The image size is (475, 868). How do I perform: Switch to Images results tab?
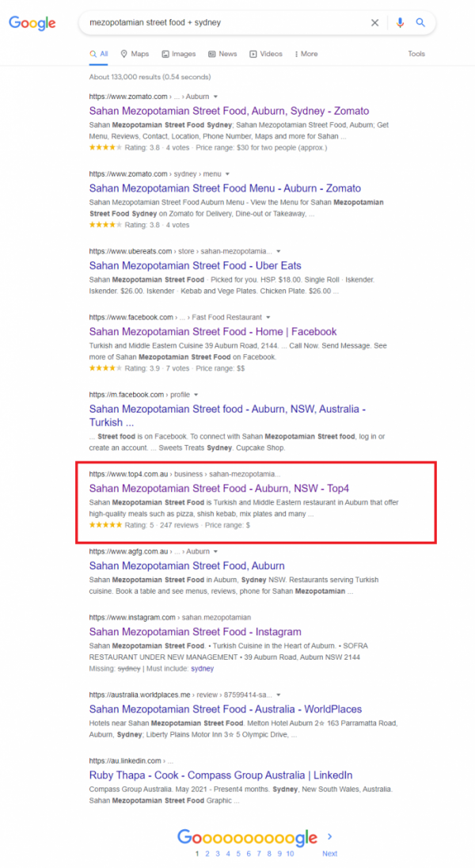(178, 54)
